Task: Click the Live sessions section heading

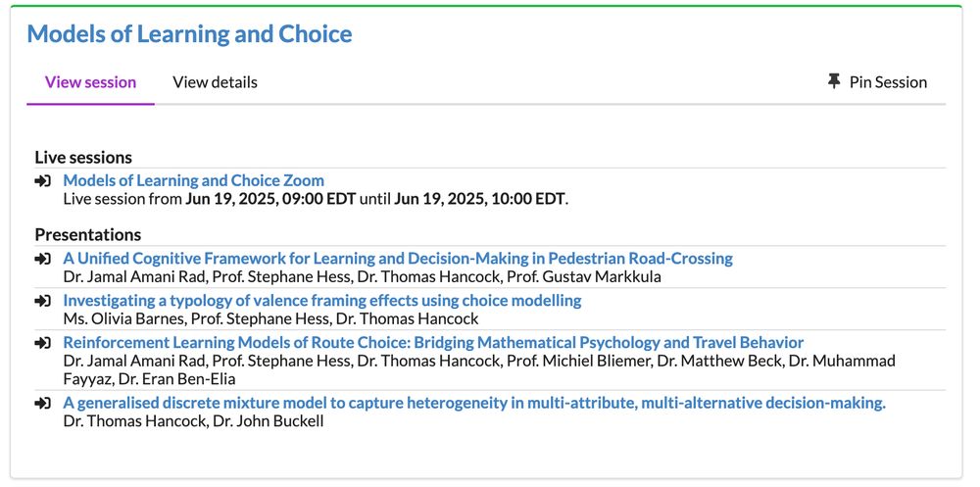Action: tap(83, 157)
